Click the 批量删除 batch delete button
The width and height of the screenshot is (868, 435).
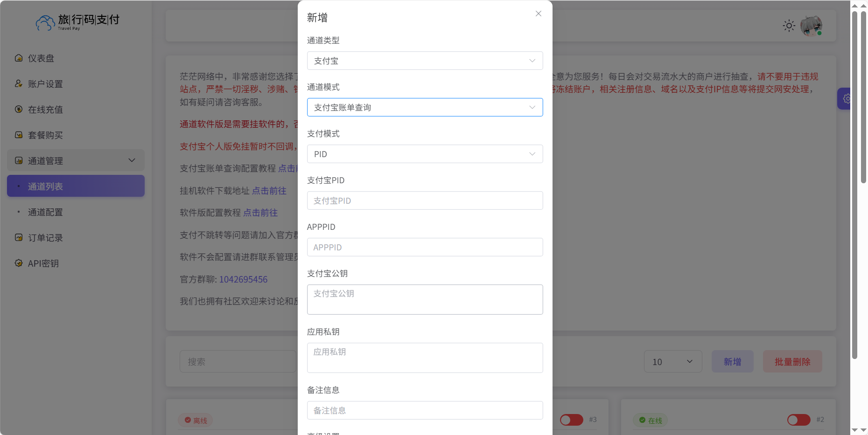coord(792,361)
